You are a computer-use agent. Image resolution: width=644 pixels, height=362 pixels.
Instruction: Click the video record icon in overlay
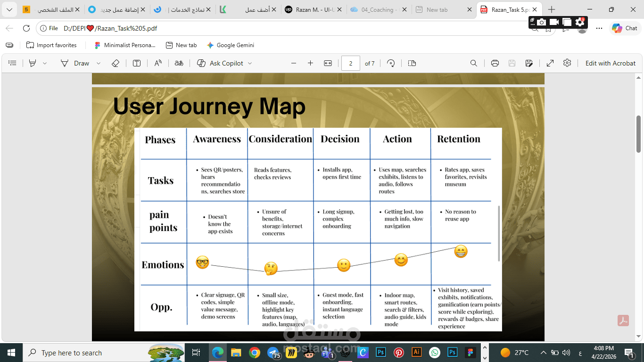point(554,22)
